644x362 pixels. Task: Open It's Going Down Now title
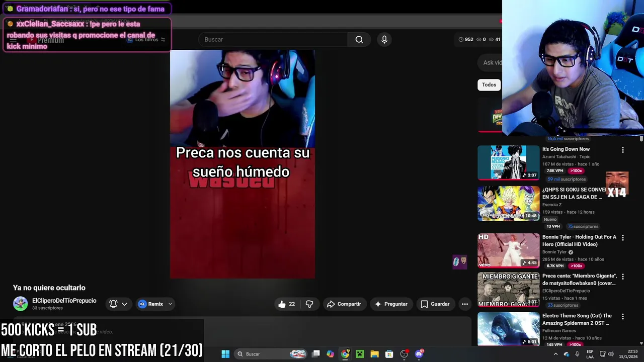tap(566, 149)
